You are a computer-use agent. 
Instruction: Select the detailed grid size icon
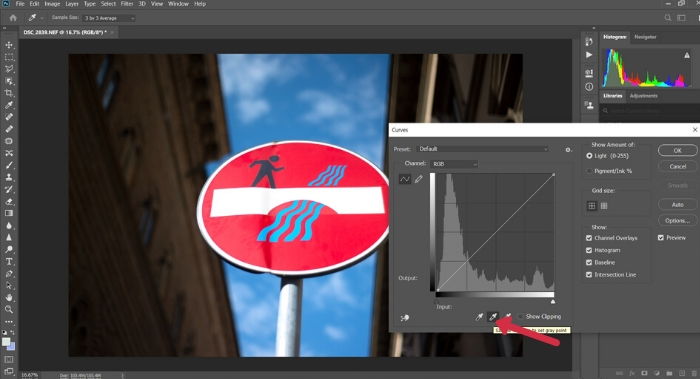(604, 206)
